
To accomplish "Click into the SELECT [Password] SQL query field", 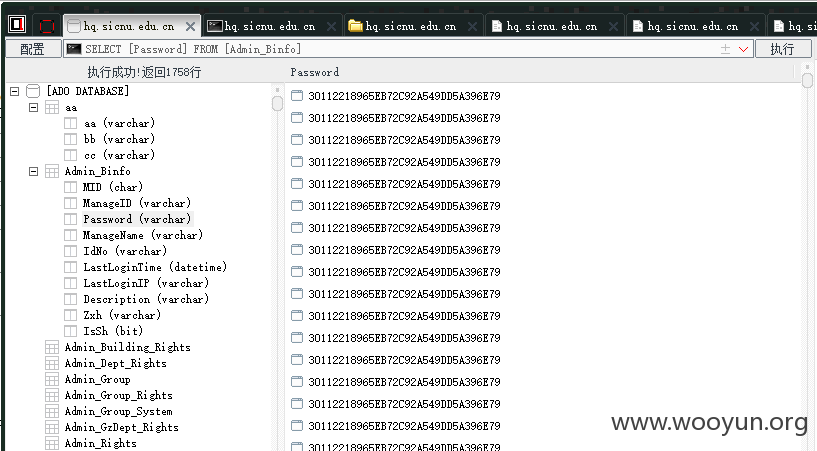I will (x=408, y=49).
